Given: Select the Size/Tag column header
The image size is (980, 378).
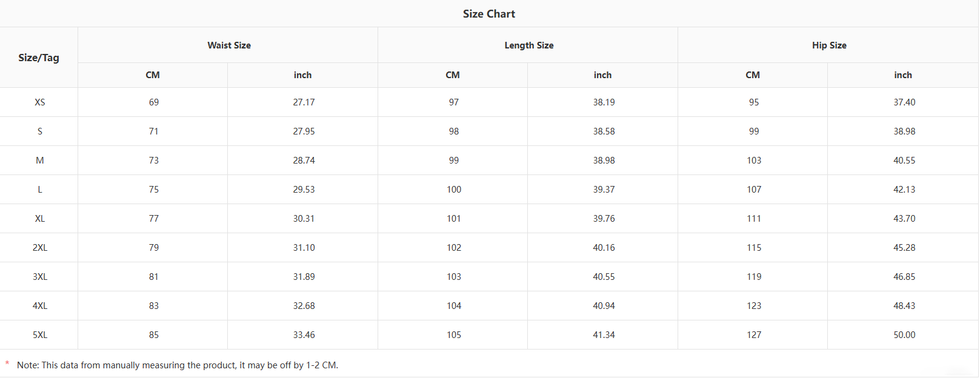Looking at the screenshot, I should coord(39,58).
